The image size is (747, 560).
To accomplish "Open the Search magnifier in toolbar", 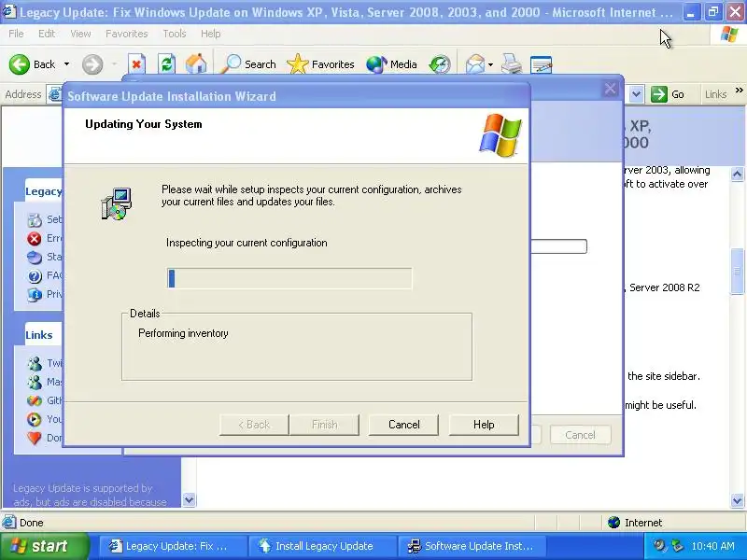I will (232, 64).
